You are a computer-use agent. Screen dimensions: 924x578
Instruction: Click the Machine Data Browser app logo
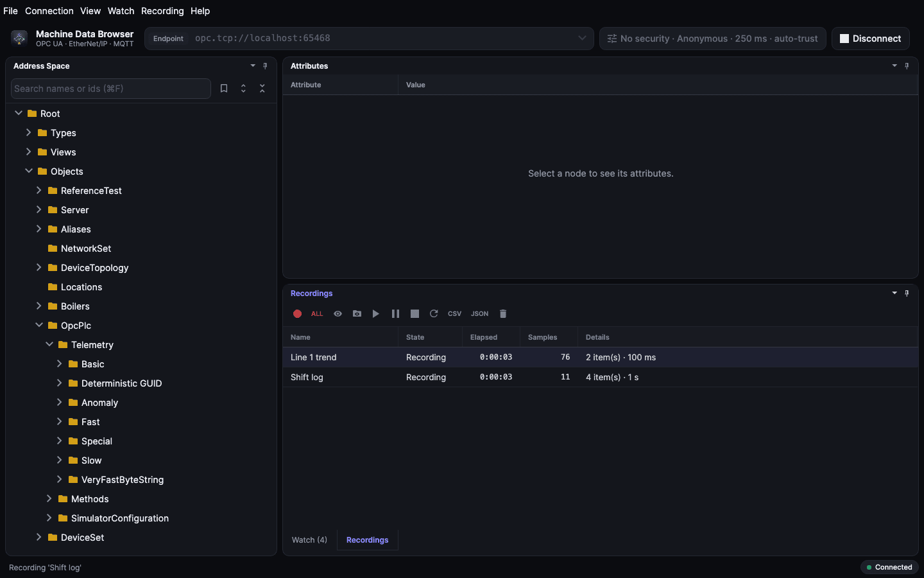(19, 39)
